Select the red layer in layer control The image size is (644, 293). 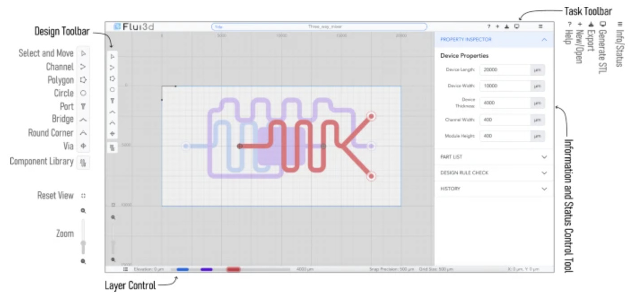click(x=233, y=269)
